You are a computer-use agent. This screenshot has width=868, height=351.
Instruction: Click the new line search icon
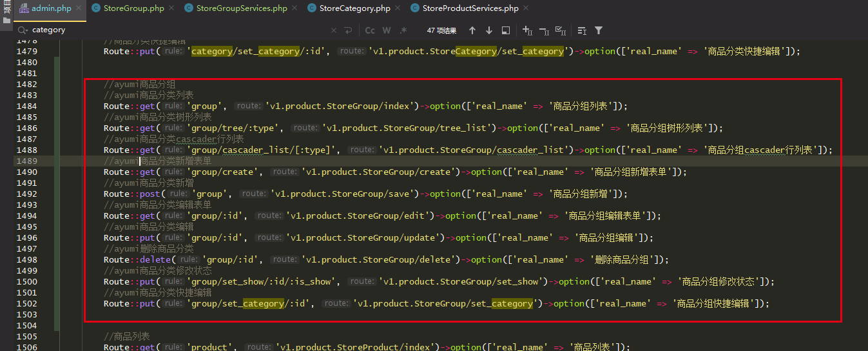[348, 30]
